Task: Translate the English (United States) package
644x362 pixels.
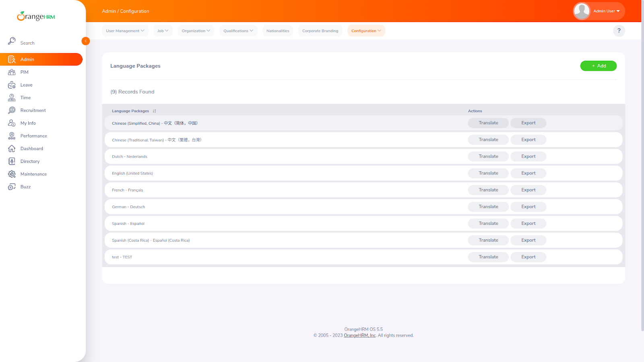Action: coord(488,173)
